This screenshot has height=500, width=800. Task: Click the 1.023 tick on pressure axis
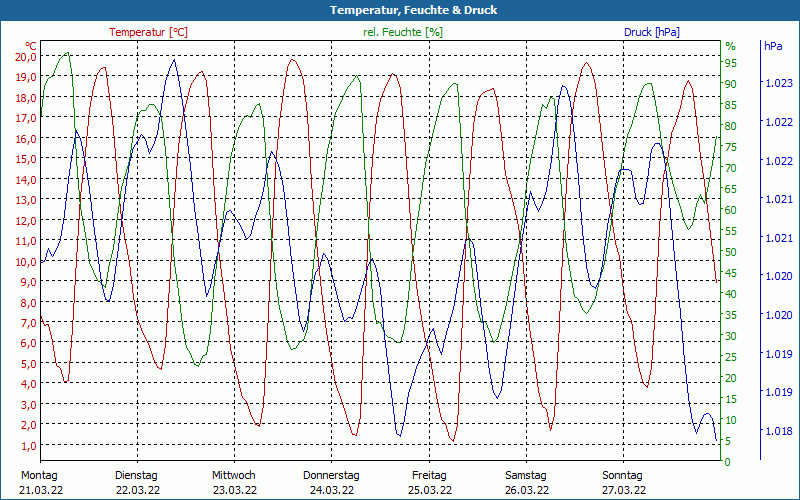point(777,84)
